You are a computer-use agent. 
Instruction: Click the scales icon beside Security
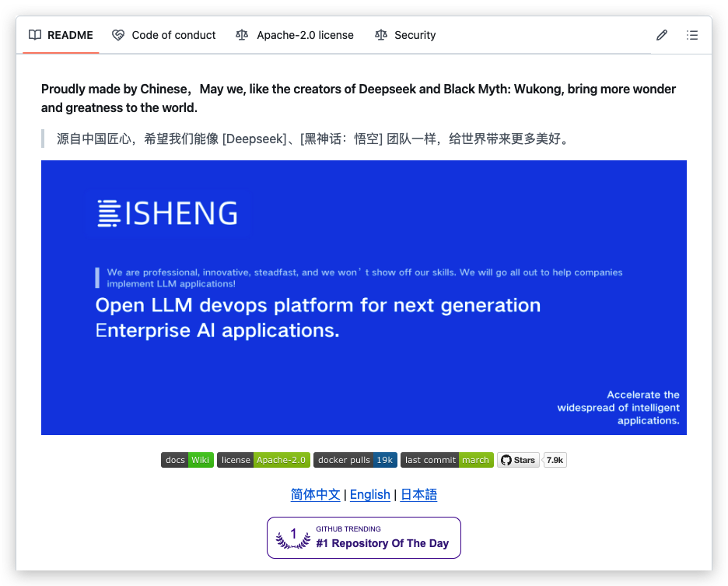pyautogui.click(x=381, y=35)
